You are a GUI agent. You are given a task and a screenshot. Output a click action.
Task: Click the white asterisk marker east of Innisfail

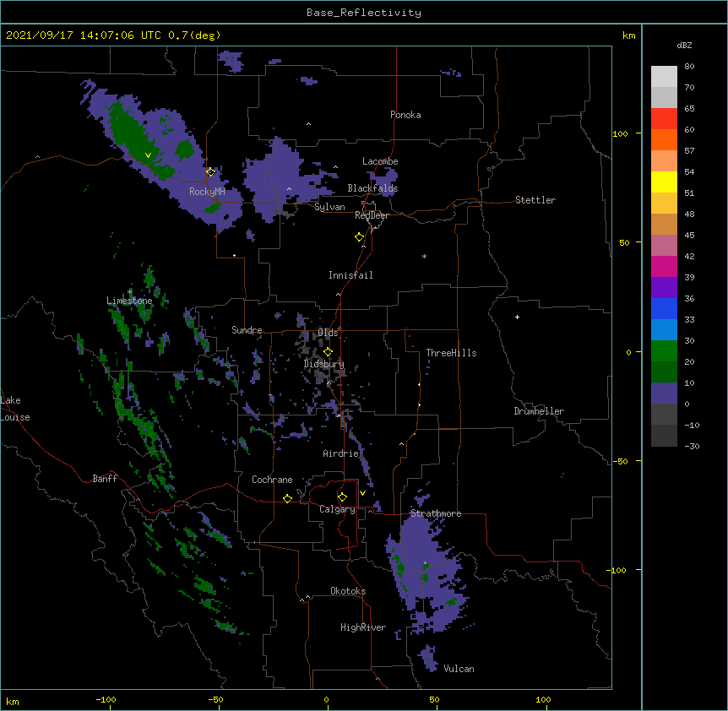tap(424, 256)
